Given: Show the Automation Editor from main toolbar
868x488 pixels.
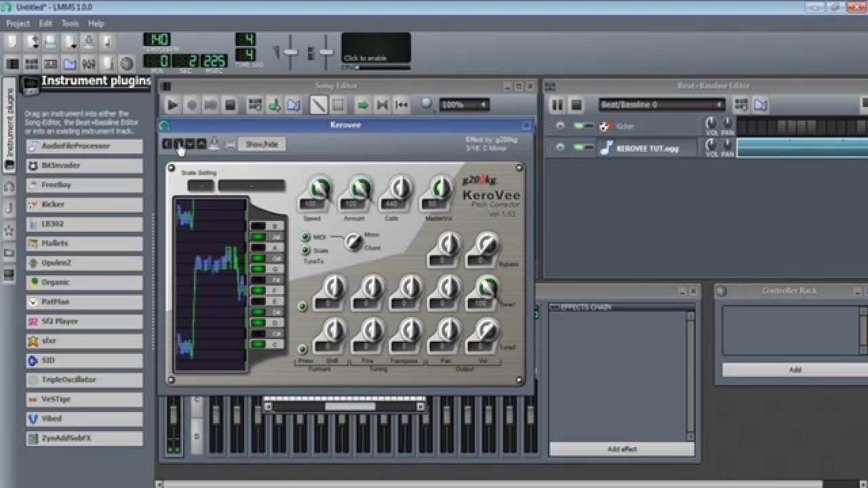Looking at the screenshot, I should click(x=70, y=64).
